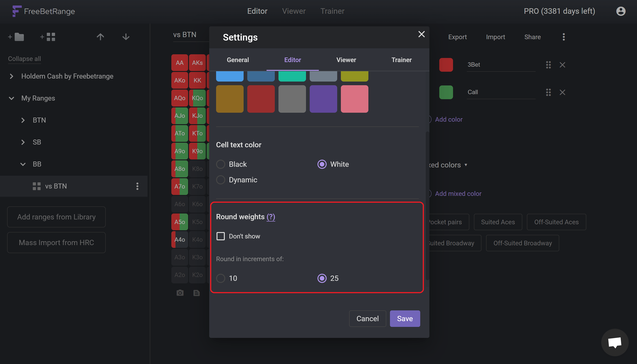The width and height of the screenshot is (637, 364).
Task: Click the Export icon in toolbar
Action: (x=458, y=37)
